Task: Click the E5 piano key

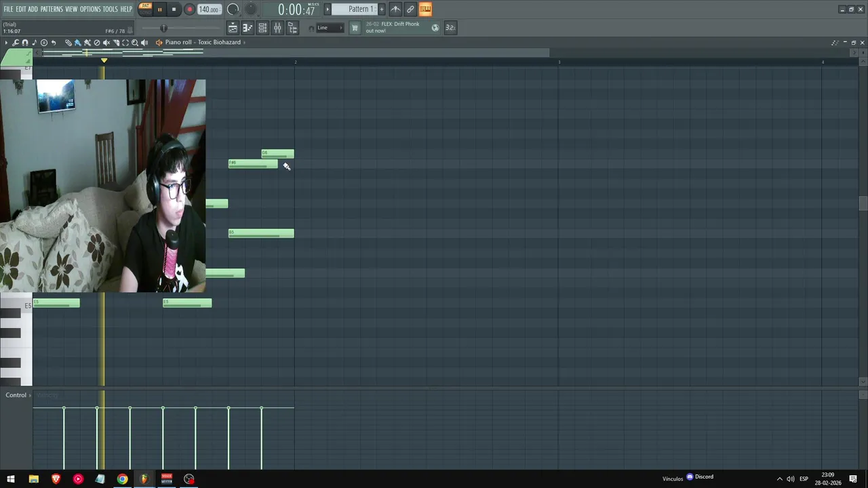Action: tap(16, 305)
